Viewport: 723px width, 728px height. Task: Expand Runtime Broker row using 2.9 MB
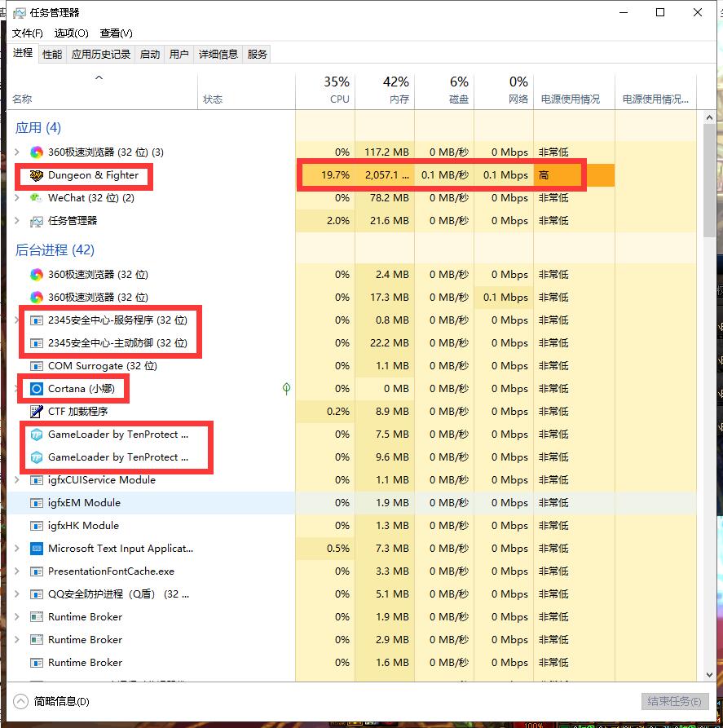pyautogui.click(x=17, y=639)
